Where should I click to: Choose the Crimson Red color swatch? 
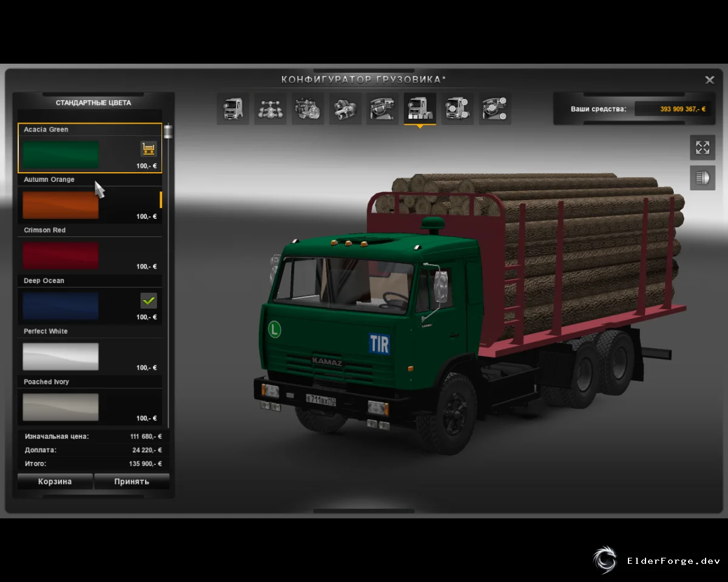pyautogui.click(x=61, y=255)
